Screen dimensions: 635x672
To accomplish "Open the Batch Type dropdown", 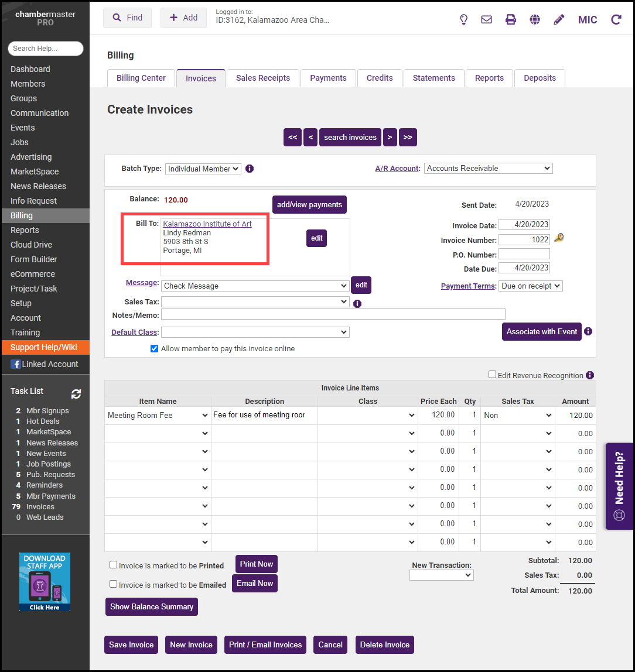I will click(x=203, y=169).
